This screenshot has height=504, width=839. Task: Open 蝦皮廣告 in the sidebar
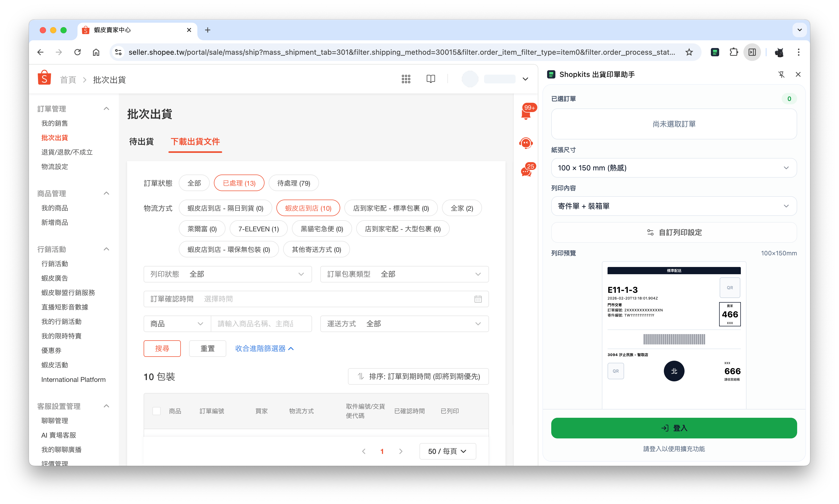(x=55, y=278)
